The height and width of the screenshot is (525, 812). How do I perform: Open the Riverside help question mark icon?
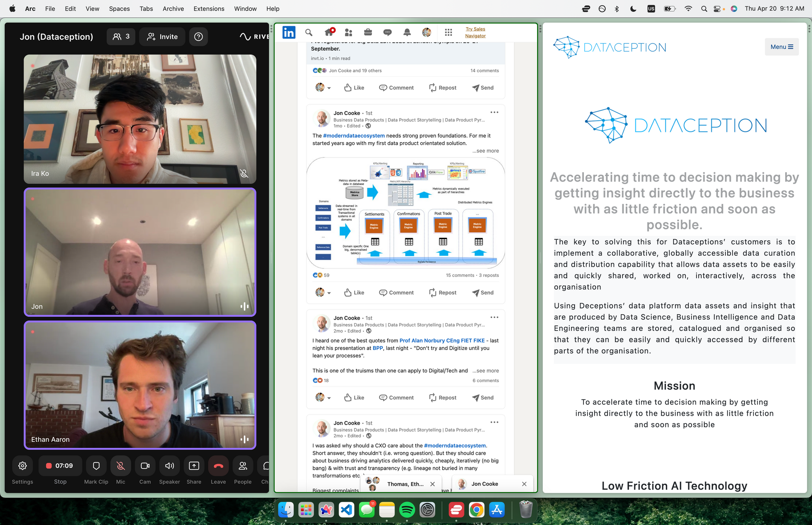(x=199, y=37)
